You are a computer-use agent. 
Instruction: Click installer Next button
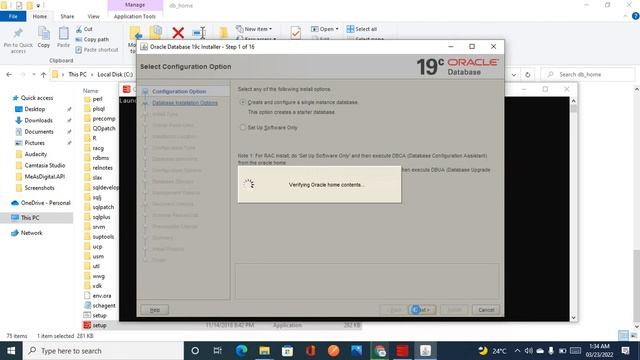pyautogui.click(x=422, y=310)
